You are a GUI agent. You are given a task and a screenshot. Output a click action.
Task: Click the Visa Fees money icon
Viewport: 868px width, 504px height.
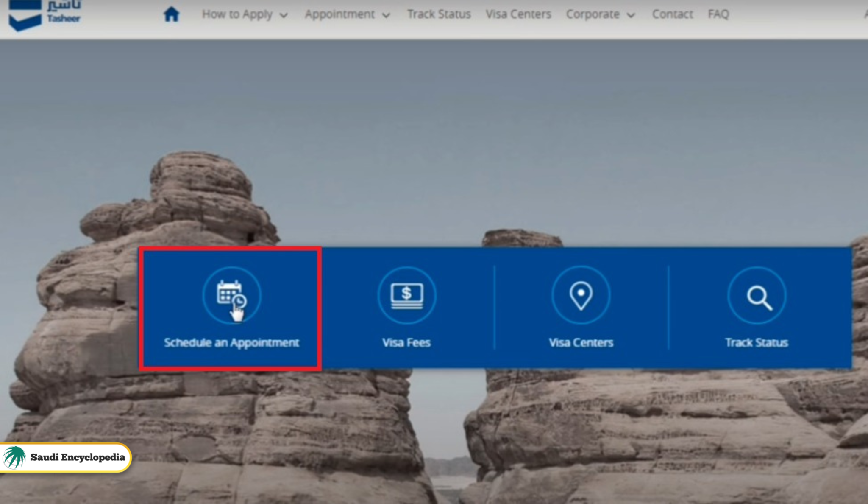(x=406, y=295)
